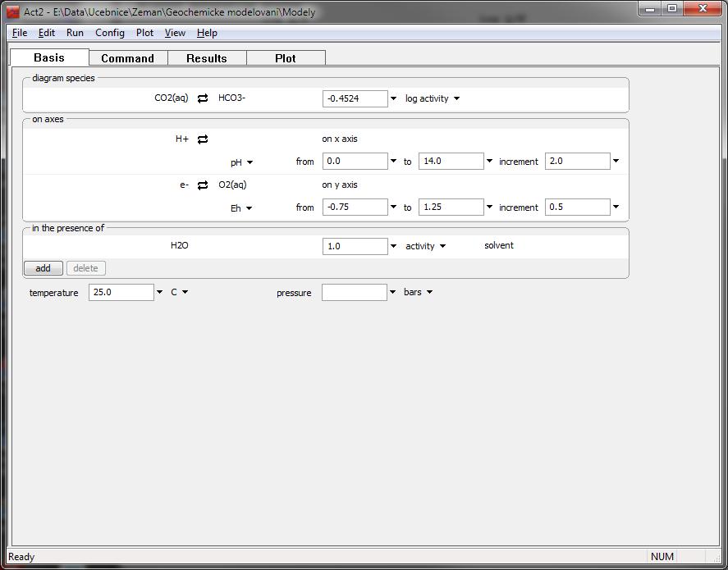Open arrow next to pH increment 2.0
The height and width of the screenshot is (570, 728).
[616, 161]
